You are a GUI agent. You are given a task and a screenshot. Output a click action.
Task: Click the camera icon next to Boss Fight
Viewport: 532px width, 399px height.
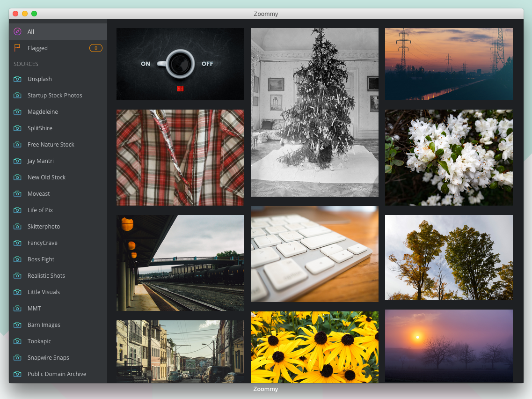tap(17, 259)
